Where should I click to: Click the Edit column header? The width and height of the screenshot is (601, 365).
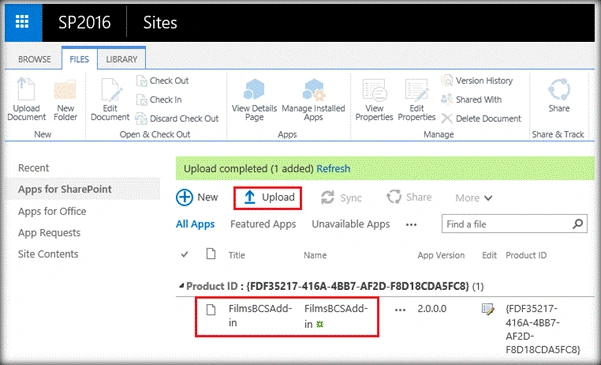tap(489, 255)
